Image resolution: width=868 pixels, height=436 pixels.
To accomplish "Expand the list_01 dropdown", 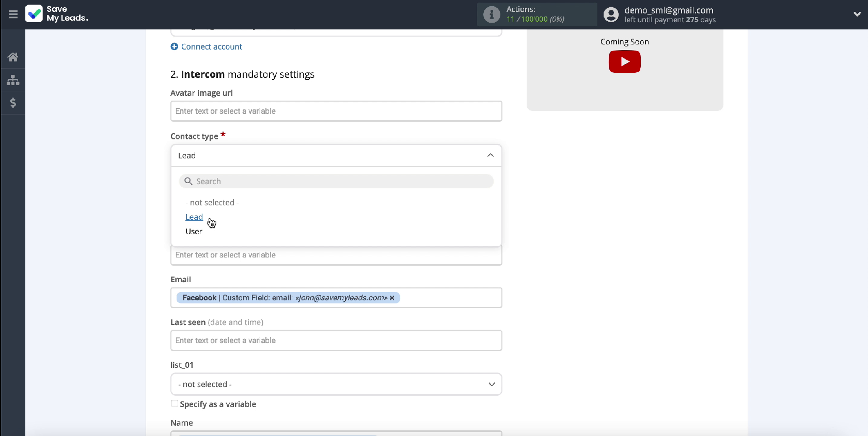I will 491,384.
